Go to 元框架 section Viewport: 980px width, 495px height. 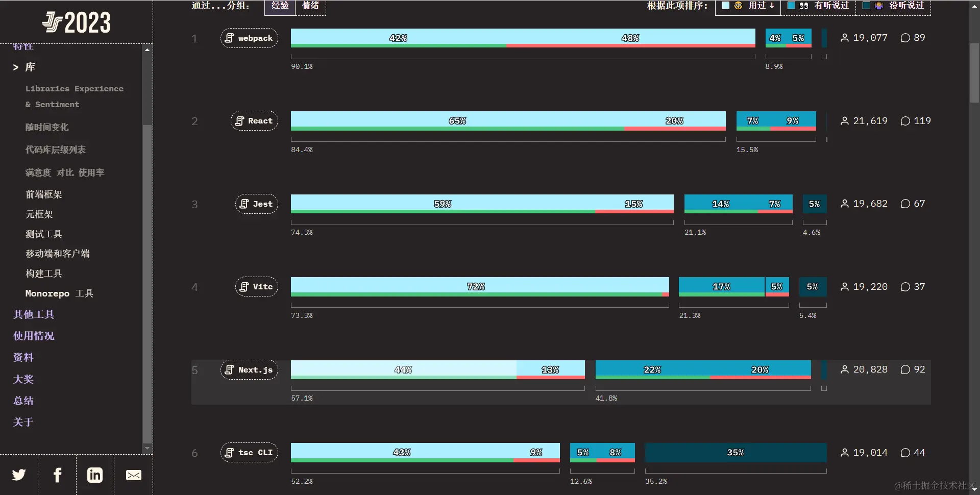tap(39, 214)
